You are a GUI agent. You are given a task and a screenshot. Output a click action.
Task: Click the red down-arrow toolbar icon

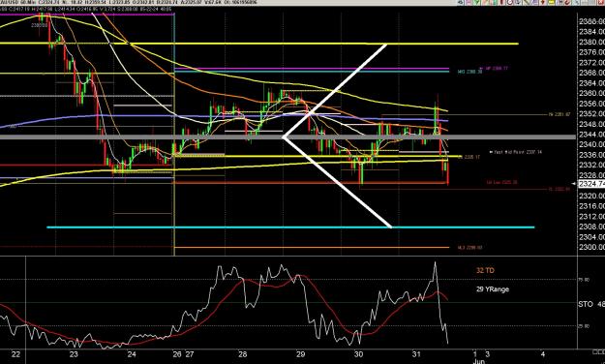coord(542,2)
